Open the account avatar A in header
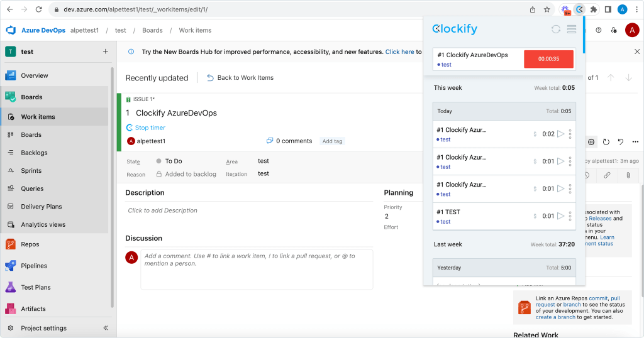 point(631,30)
